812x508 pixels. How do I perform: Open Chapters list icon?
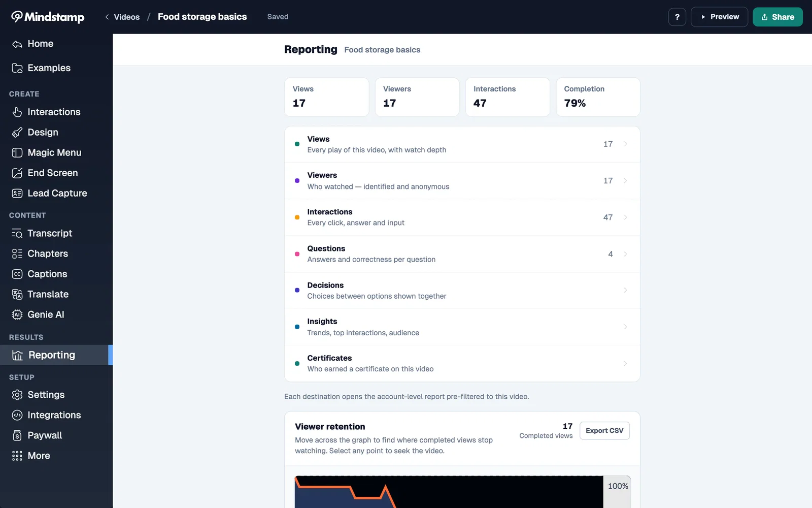pyautogui.click(x=17, y=253)
